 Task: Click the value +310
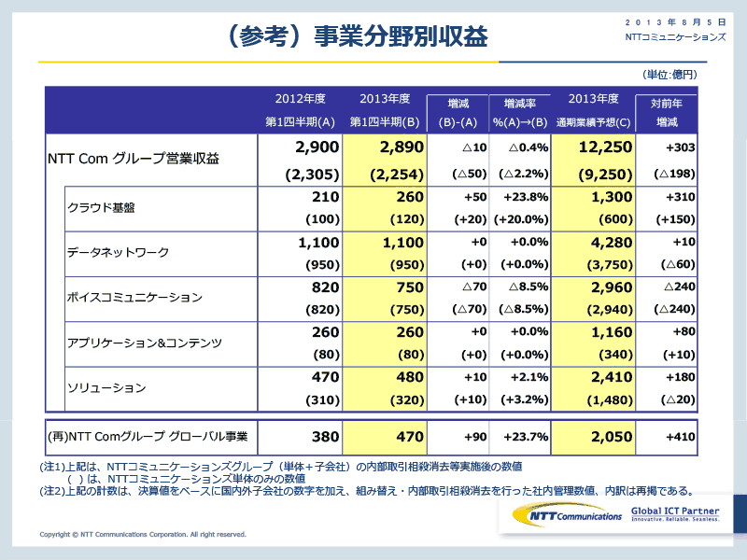click(x=681, y=197)
